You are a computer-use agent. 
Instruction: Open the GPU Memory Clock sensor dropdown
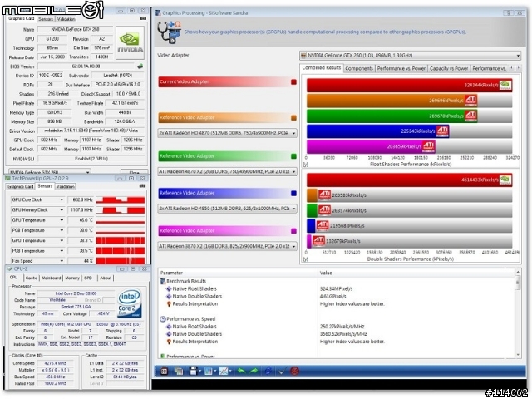click(62, 210)
